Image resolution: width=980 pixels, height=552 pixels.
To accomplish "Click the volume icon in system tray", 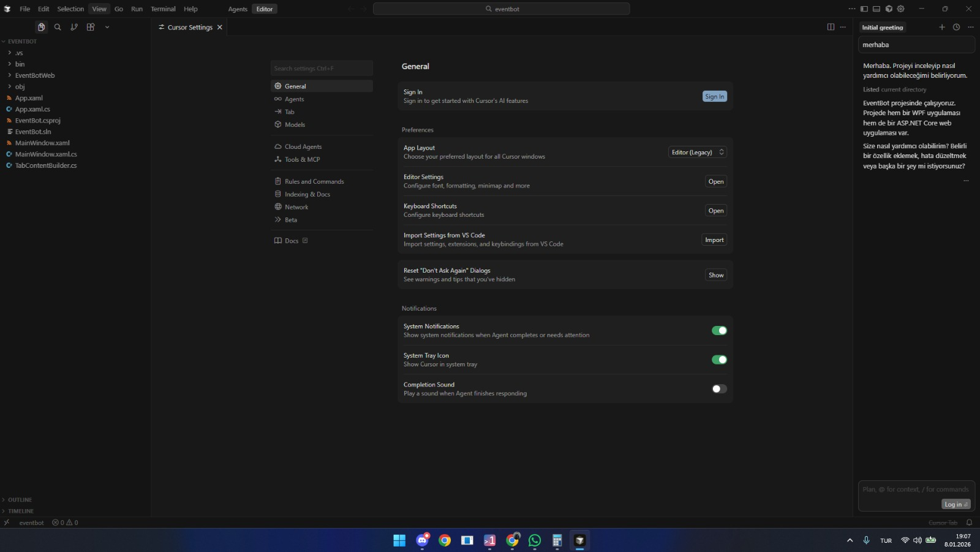I will 918,540.
